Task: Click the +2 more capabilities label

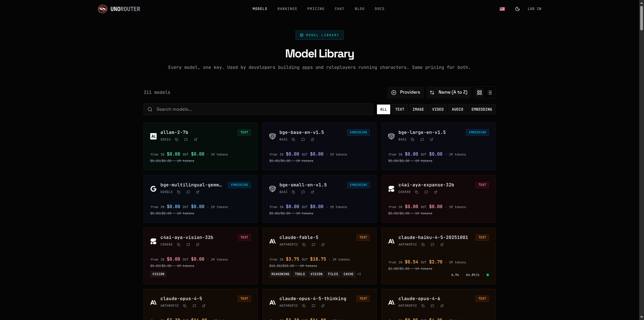Action: point(359,274)
